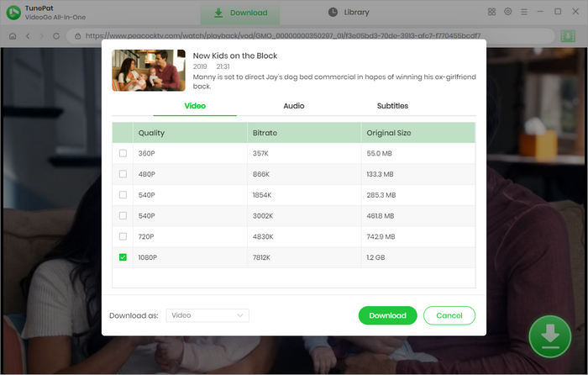Go back with the left arrow icon
The width and height of the screenshot is (588, 375).
28,37
